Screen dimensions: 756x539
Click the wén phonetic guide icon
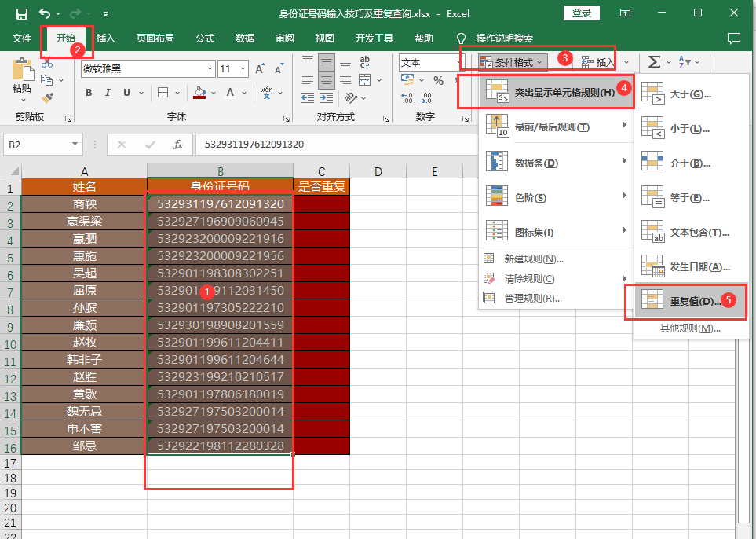coord(266,93)
